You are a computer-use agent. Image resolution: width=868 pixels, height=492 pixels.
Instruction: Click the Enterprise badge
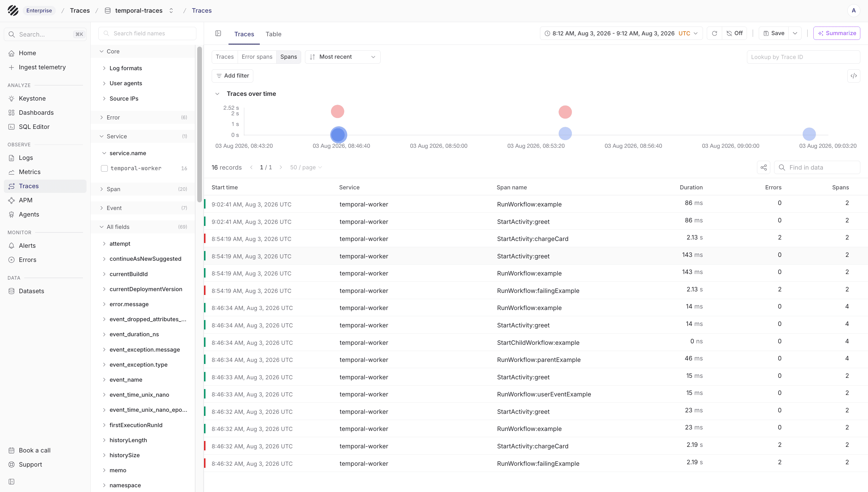click(x=39, y=11)
